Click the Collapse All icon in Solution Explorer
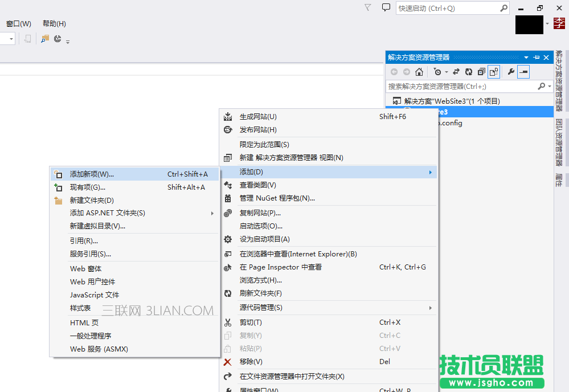 click(481, 72)
